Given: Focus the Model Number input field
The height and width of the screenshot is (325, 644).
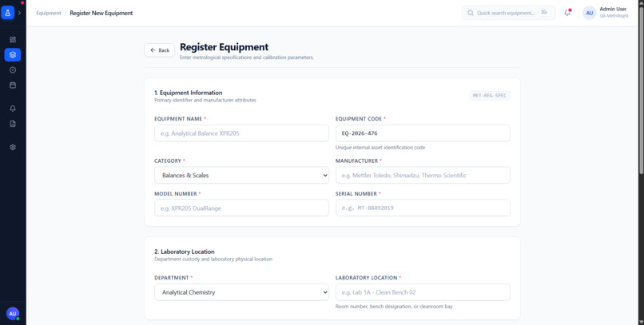Looking at the screenshot, I should [x=241, y=208].
